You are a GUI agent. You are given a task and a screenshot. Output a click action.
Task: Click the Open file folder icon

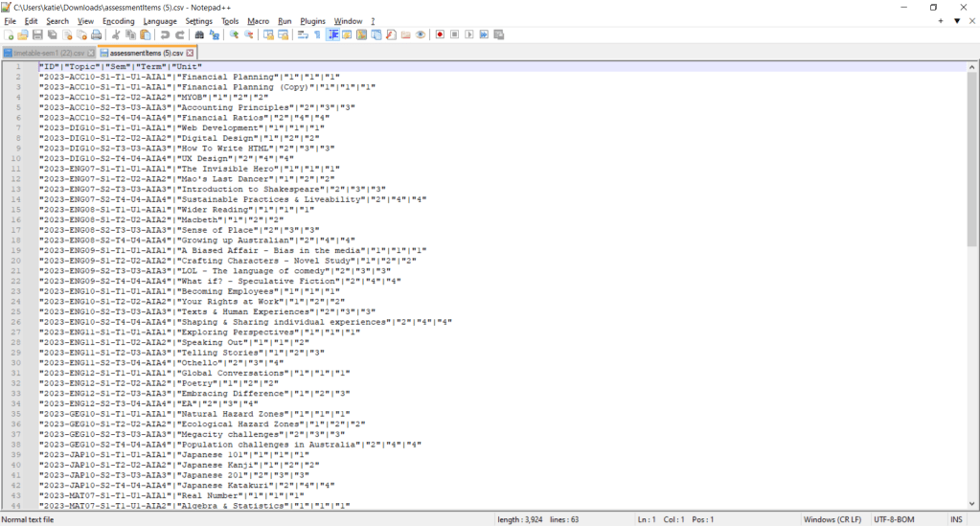[x=23, y=34]
